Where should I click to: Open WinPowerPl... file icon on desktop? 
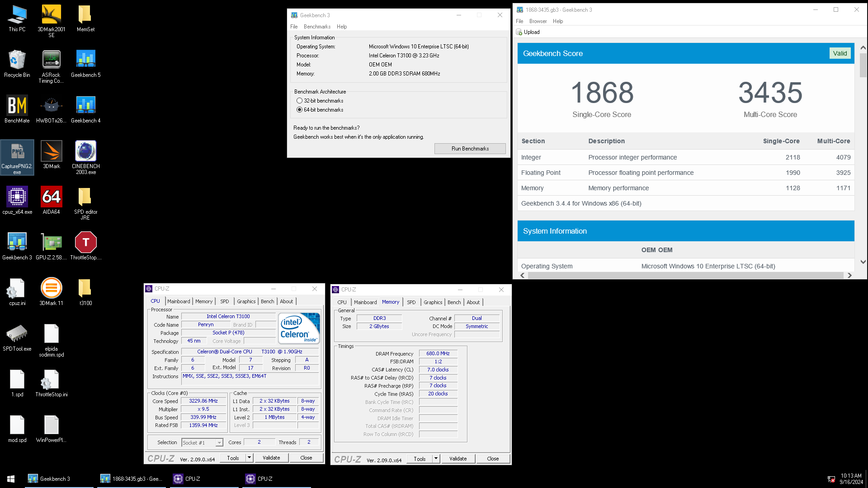51,429
